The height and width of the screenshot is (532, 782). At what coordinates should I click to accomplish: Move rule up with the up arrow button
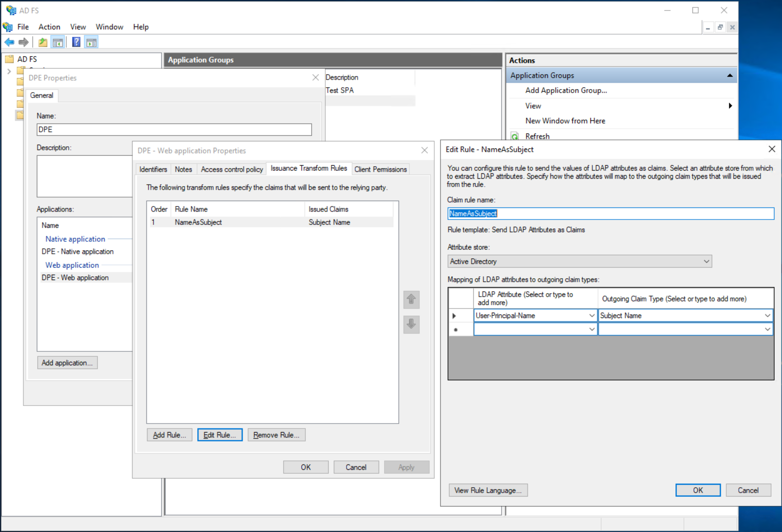coord(411,299)
